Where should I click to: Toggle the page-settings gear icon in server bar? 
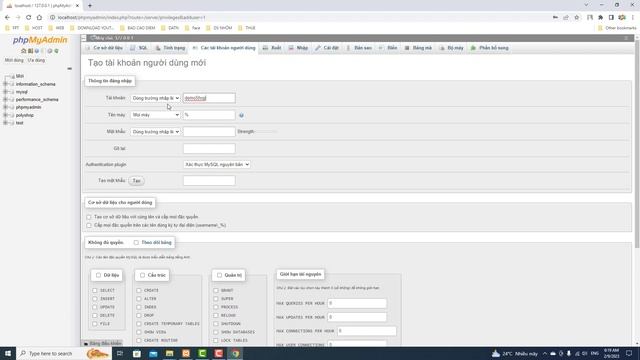tap(626, 38)
